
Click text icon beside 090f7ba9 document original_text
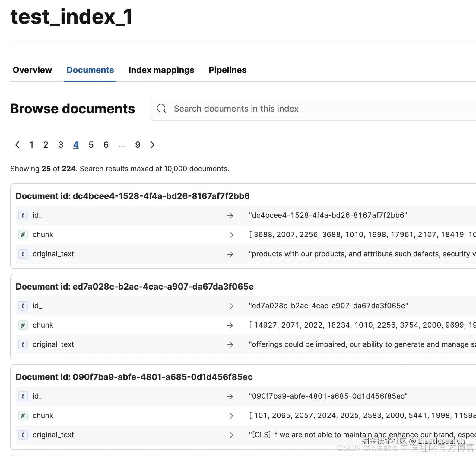pos(23,435)
